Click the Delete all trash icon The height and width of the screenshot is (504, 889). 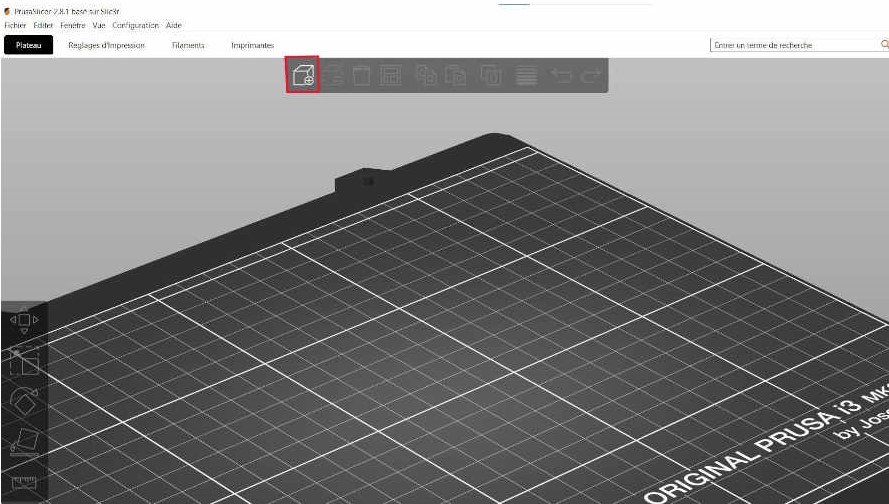point(362,75)
